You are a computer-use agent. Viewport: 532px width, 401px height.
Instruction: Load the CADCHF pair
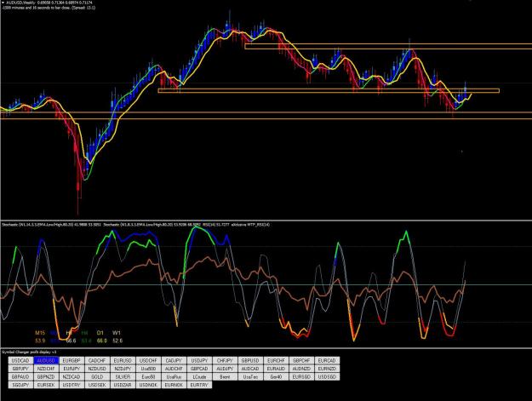(x=97, y=360)
